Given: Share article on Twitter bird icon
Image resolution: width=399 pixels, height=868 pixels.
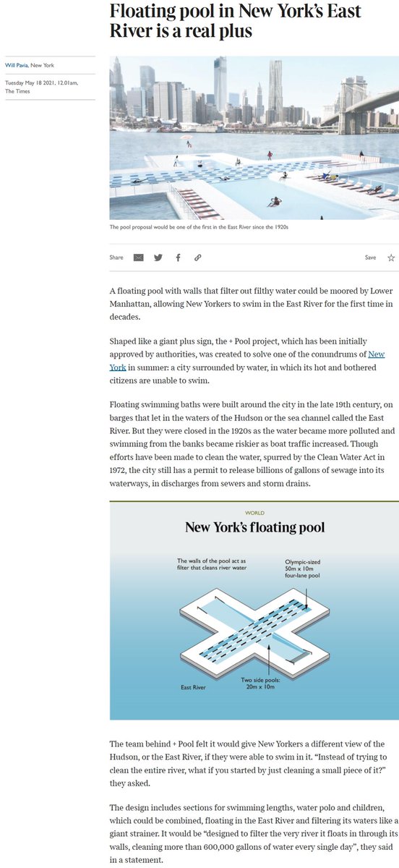Looking at the screenshot, I should click(x=158, y=258).
